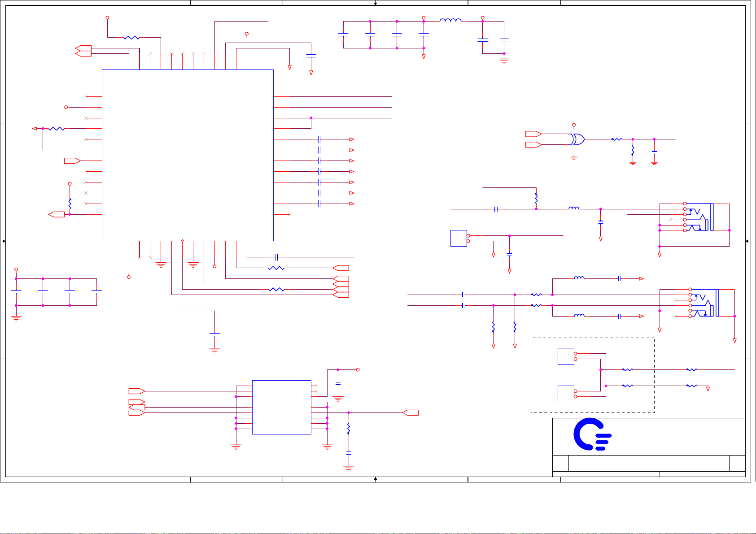The width and height of the screenshot is (756, 534).
Task: Select the vertical resistor below the off-page connector wire
Action: (x=349, y=429)
